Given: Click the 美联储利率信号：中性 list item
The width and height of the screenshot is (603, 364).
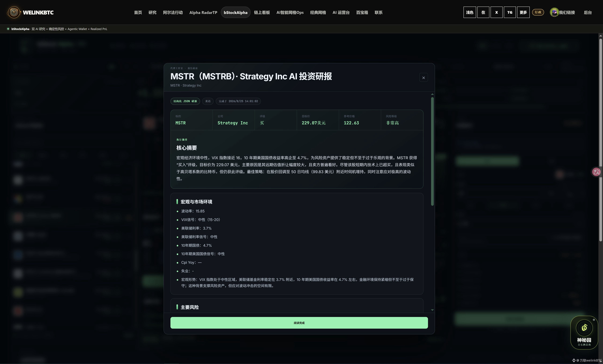Looking at the screenshot, I should click(x=199, y=237).
